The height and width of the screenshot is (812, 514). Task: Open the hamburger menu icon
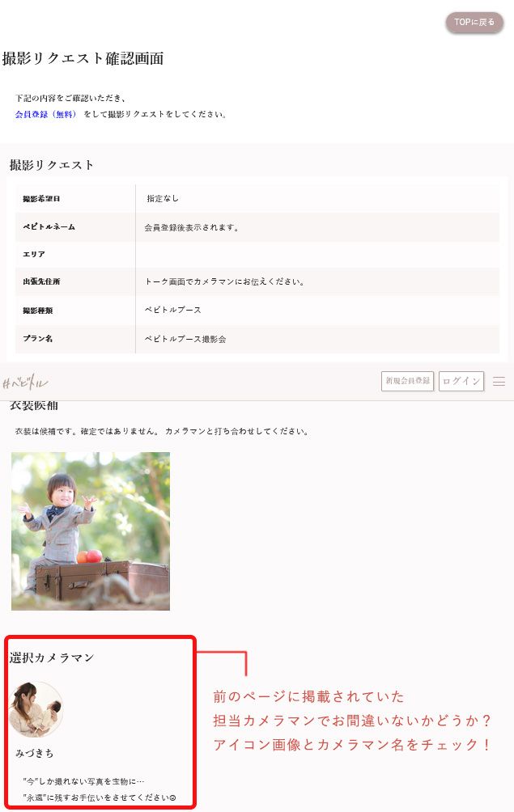[499, 382]
